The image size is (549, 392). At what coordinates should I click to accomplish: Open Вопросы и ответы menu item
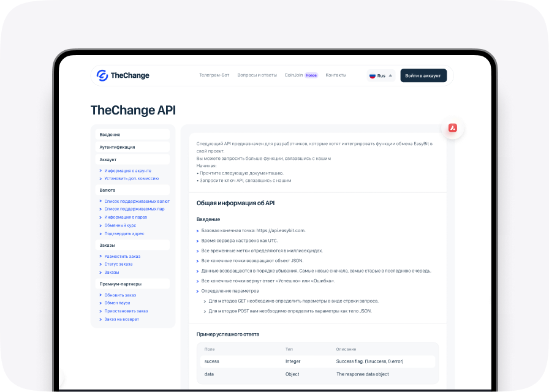(x=257, y=75)
